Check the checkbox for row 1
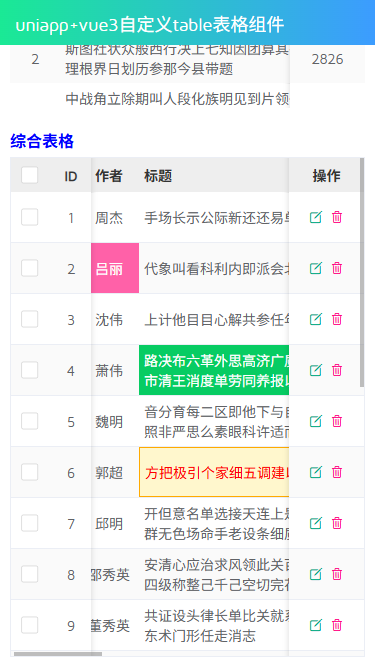Viewport: 375px width, 667px height. [x=30, y=217]
